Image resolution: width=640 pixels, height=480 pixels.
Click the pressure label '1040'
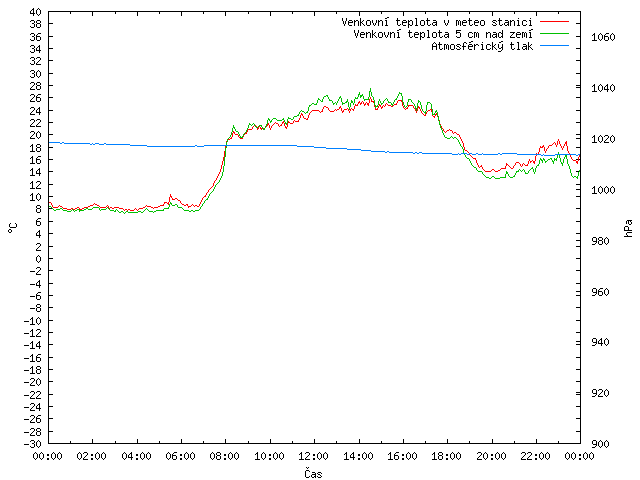coord(603,88)
